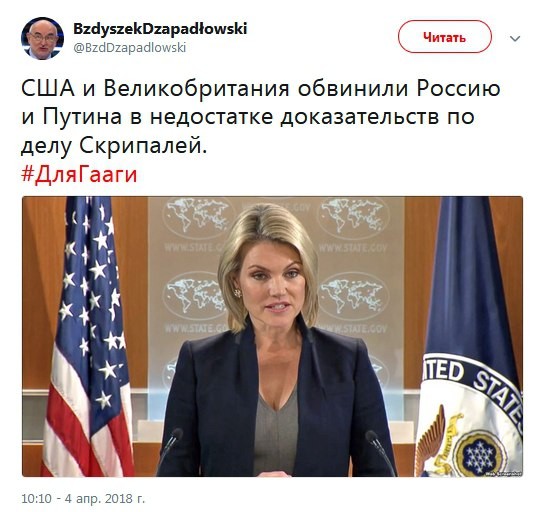This screenshot has height=512, width=538.
Task: Click the tweet text about США и Великобритания
Action: pos(260,117)
